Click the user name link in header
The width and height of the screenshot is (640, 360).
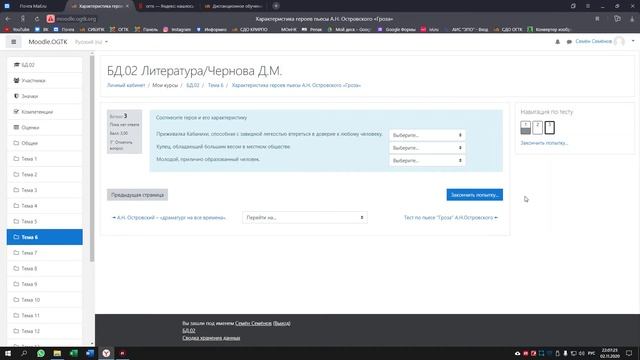click(x=593, y=41)
